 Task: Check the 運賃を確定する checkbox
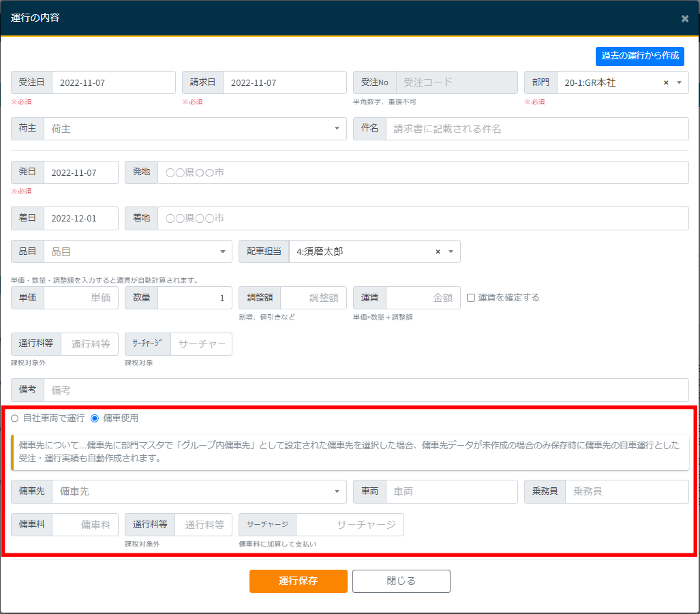(x=471, y=298)
